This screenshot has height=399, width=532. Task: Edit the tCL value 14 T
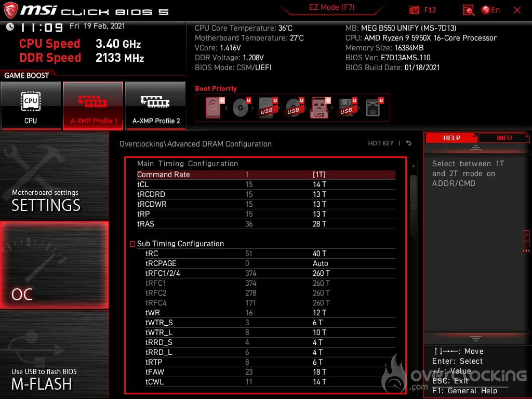(320, 184)
